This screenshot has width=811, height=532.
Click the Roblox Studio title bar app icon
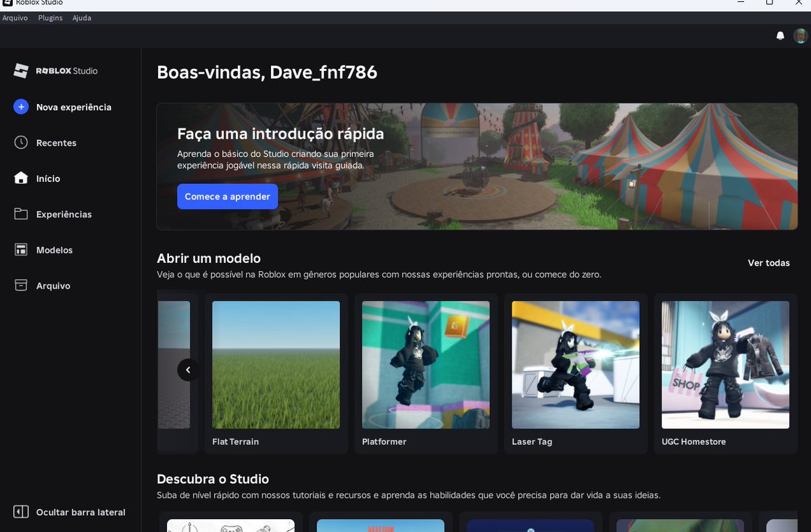pos(7,3)
